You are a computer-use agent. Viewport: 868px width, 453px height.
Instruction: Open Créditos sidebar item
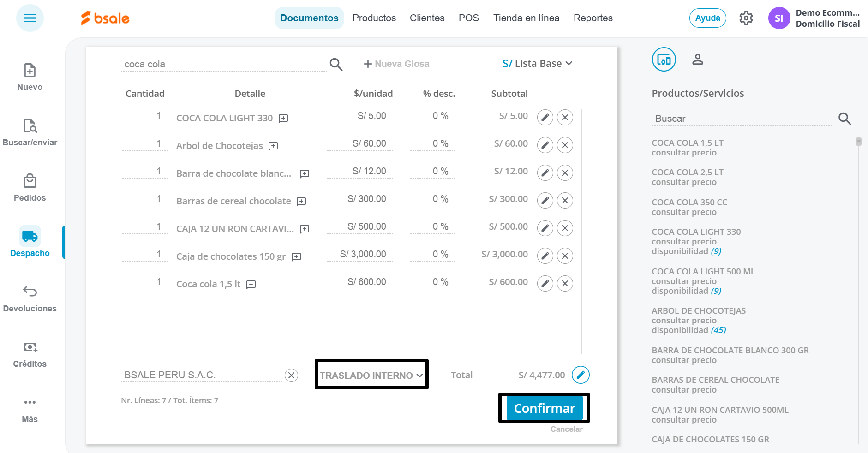coord(30,354)
